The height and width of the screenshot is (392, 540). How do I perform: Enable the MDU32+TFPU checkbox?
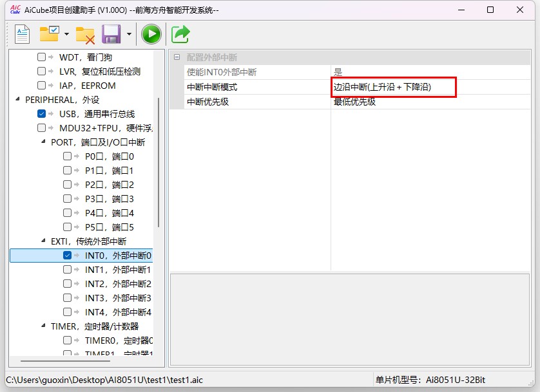point(41,128)
